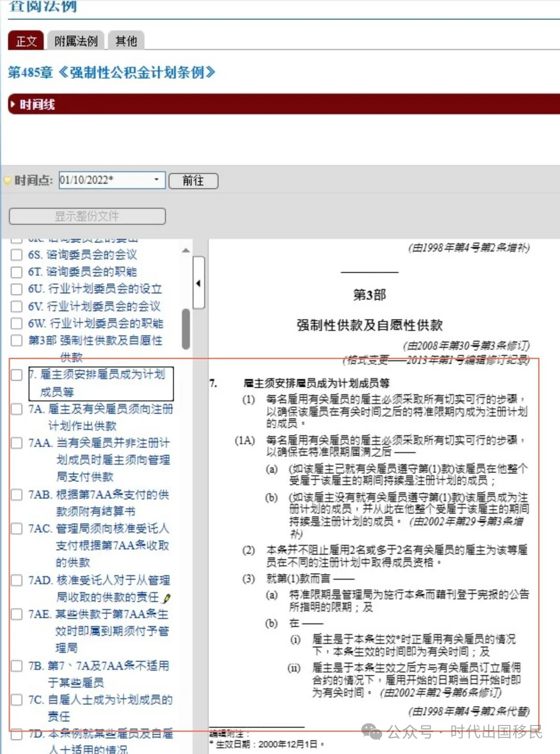Check the checkbox for section 7A
Screen dimensions: 560x754
(16, 409)
